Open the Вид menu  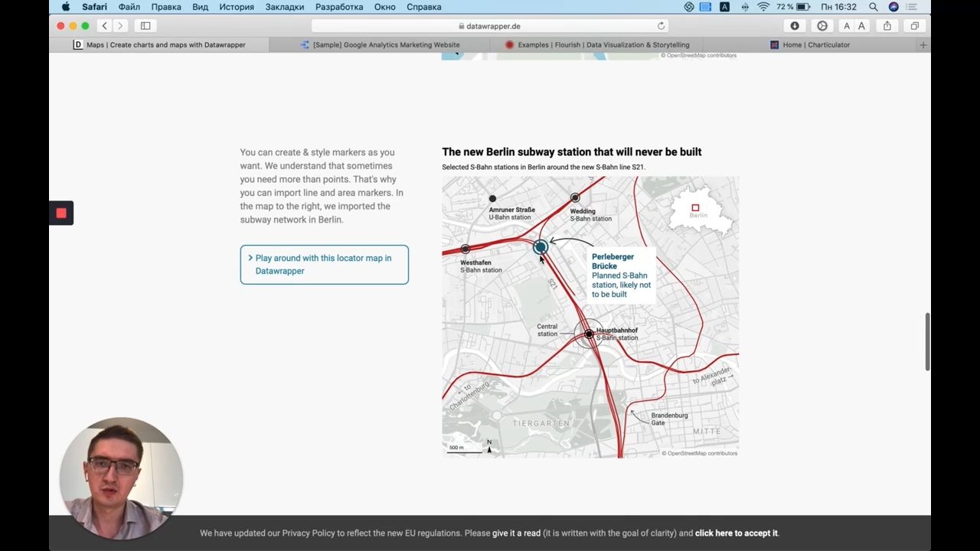(200, 7)
